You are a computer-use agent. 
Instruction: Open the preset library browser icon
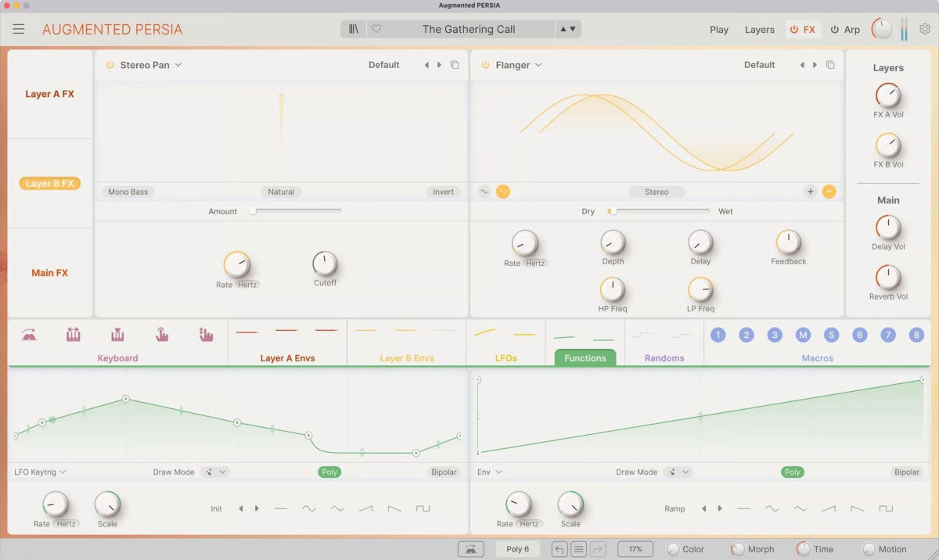[354, 30]
